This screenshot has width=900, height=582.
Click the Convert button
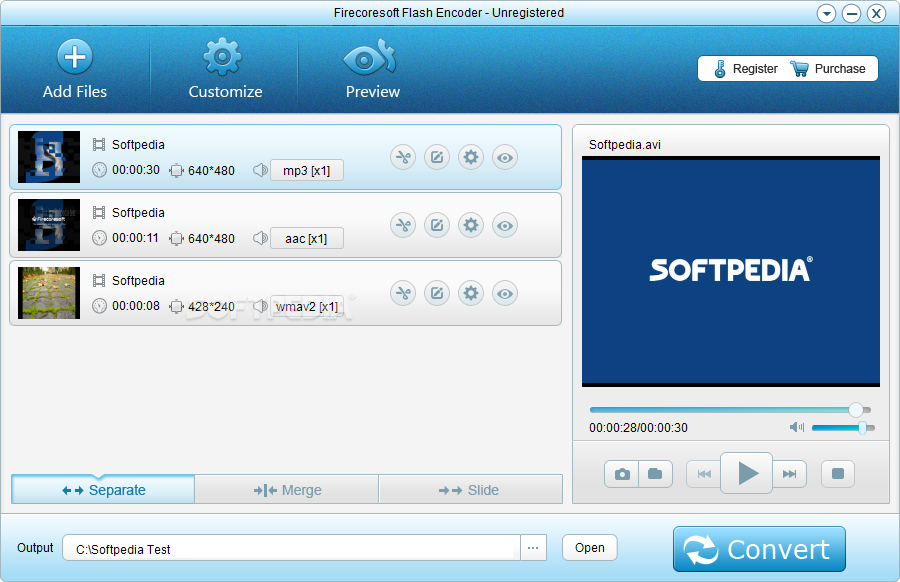tap(759, 549)
